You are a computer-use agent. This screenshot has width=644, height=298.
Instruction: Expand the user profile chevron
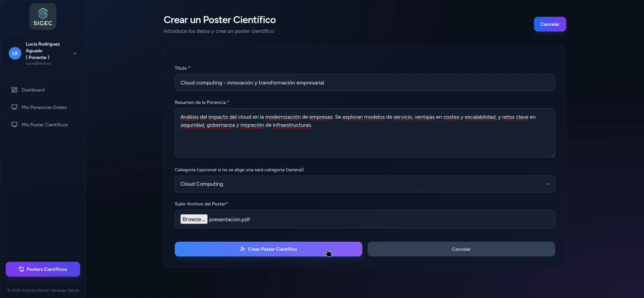[75, 53]
